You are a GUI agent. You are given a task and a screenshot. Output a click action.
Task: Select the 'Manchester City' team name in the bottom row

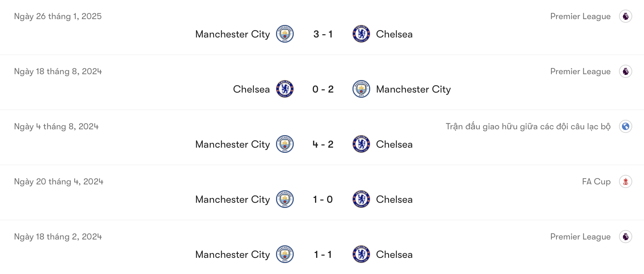tap(232, 254)
